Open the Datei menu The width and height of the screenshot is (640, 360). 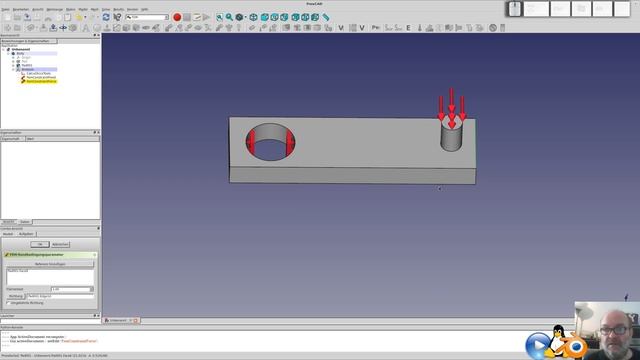5,9
